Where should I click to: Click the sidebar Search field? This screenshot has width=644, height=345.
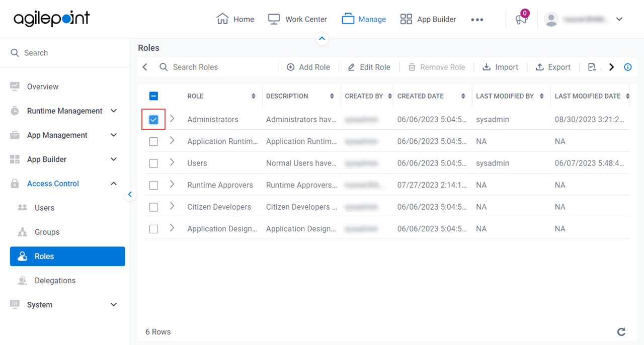point(65,53)
